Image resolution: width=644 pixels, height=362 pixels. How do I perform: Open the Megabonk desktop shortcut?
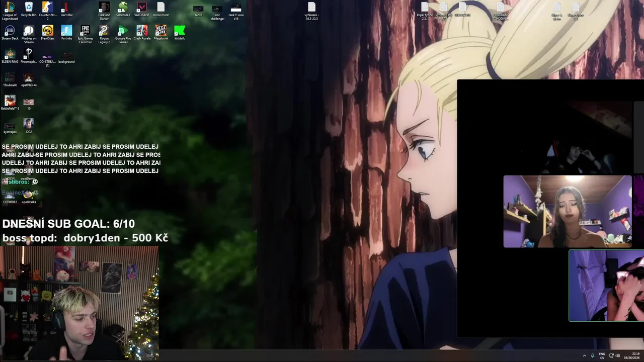pos(161,33)
